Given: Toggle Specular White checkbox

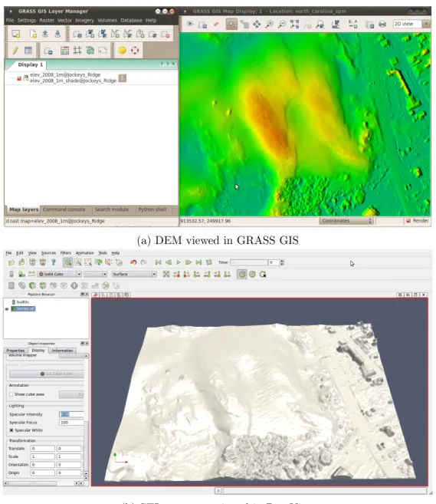Looking at the screenshot, I should pos(11,430).
